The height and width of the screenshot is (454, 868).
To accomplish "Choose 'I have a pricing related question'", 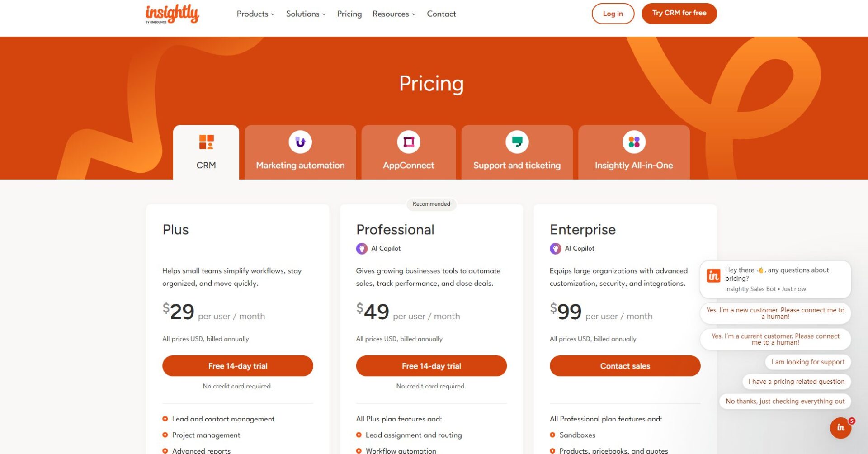I will (796, 382).
